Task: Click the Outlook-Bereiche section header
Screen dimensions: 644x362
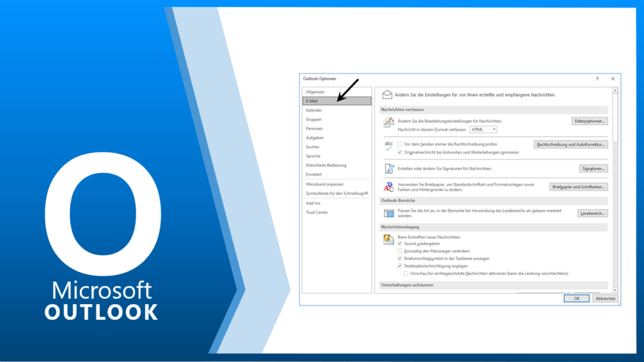Action: click(493, 201)
